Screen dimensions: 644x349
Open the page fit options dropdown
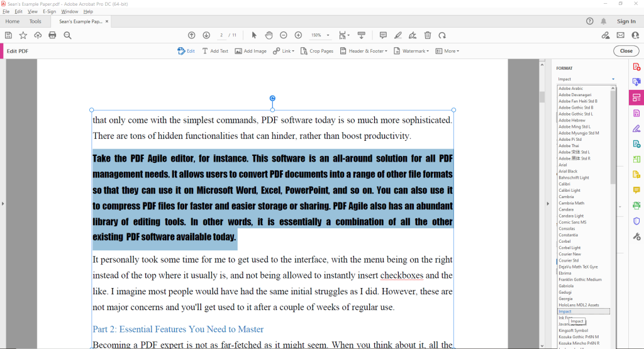pos(344,35)
